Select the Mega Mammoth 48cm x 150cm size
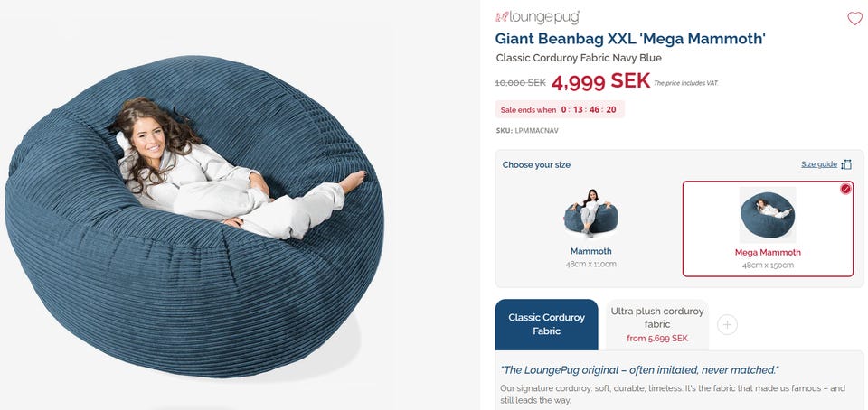Viewport: 868px width, 410px height. (768, 229)
